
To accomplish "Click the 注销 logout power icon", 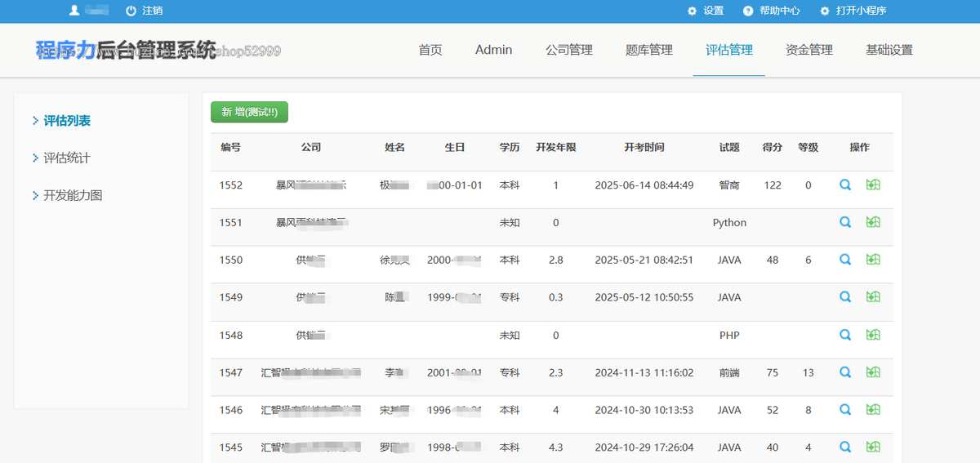I will [x=131, y=11].
